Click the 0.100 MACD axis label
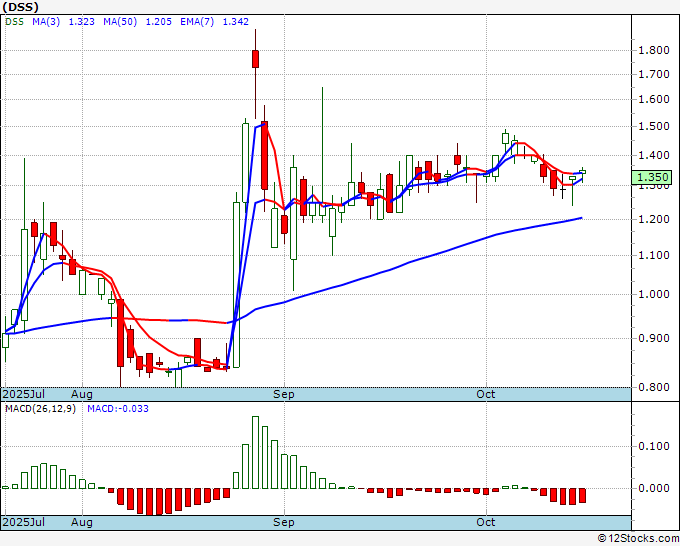Image resolution: width=680 pixels, height=546 pixels. (x=654, y=446)
